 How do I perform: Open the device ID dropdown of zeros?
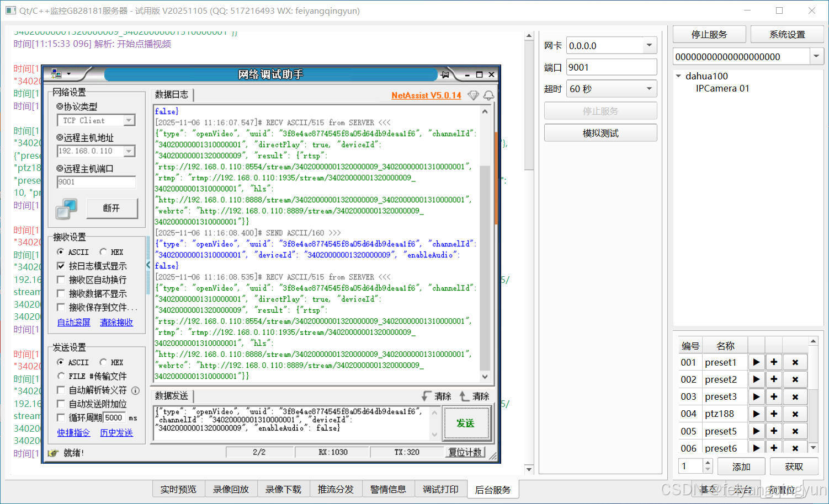click(x=816, y=56)
